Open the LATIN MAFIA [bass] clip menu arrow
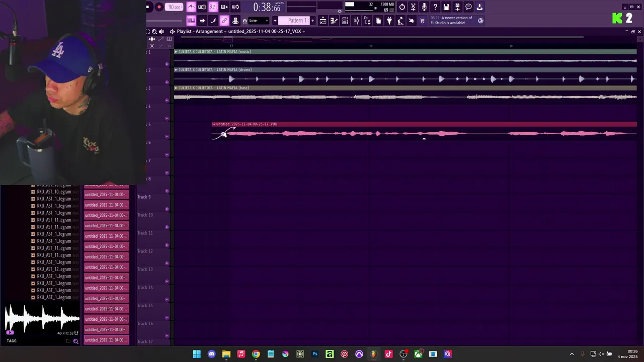Image resolution: width=644 pixels, height=362 pixels. 176,88
